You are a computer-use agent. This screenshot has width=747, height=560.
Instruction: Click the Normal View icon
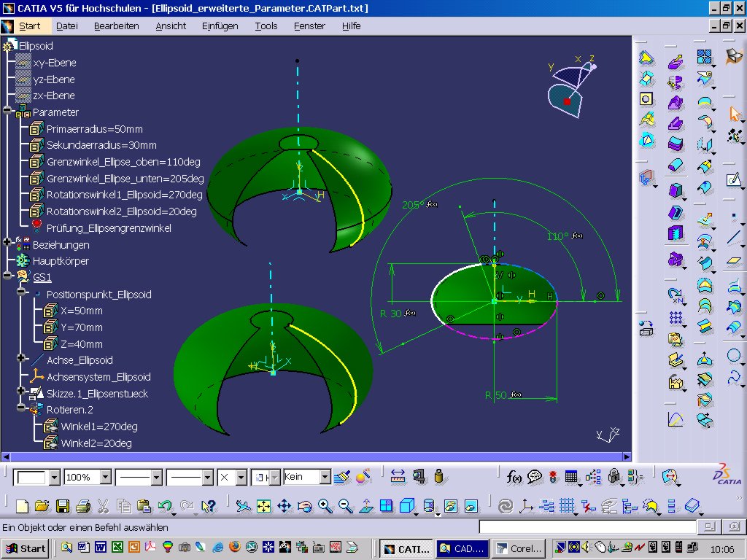(366, 506)
